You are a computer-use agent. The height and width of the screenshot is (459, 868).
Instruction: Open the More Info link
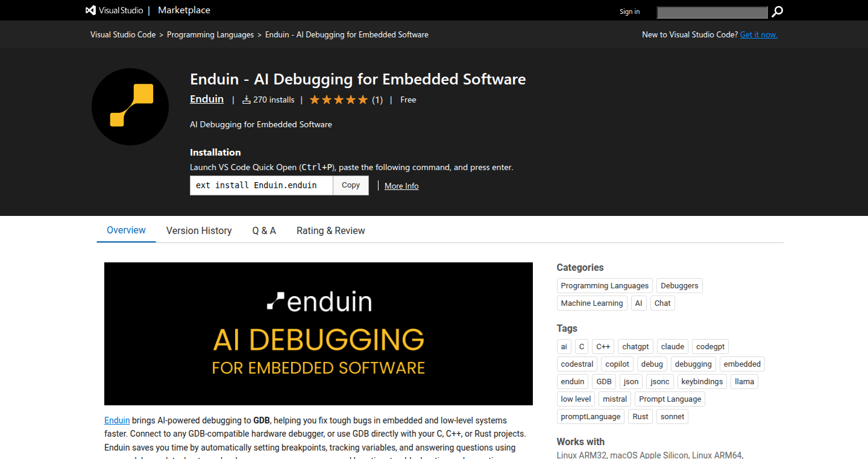pos(401,186)
